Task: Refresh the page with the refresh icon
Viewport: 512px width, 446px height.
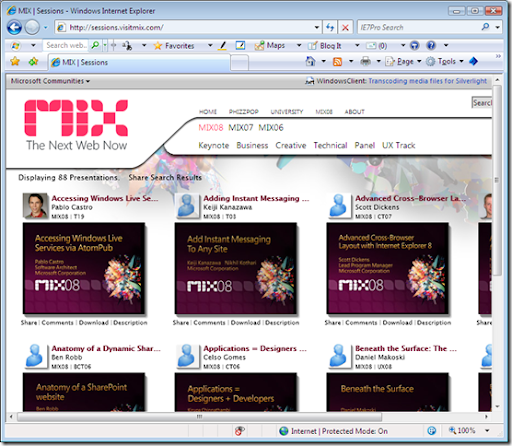Action: (x=330, y=27)
